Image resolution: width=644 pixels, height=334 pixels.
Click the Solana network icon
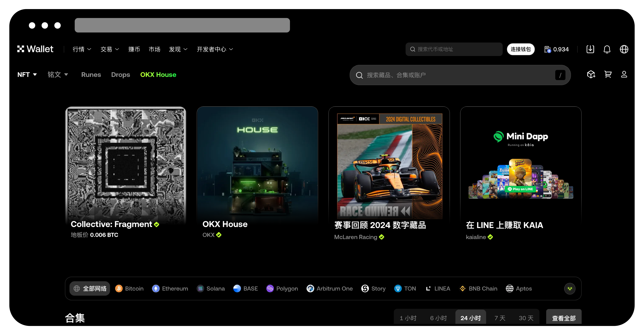click(x=200, y=289)
